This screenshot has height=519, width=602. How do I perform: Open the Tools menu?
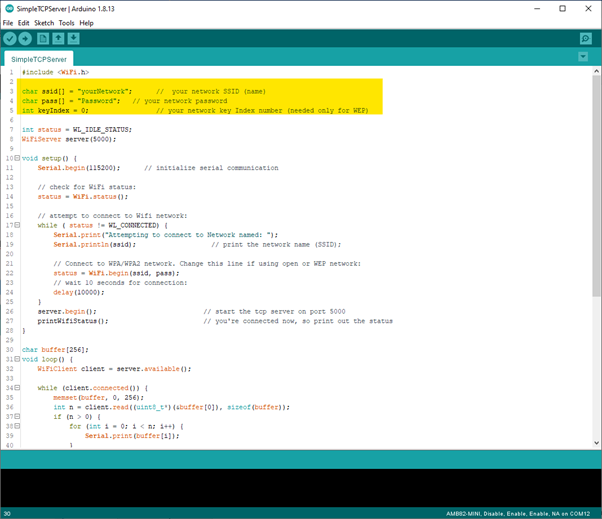tap(66, 22)
